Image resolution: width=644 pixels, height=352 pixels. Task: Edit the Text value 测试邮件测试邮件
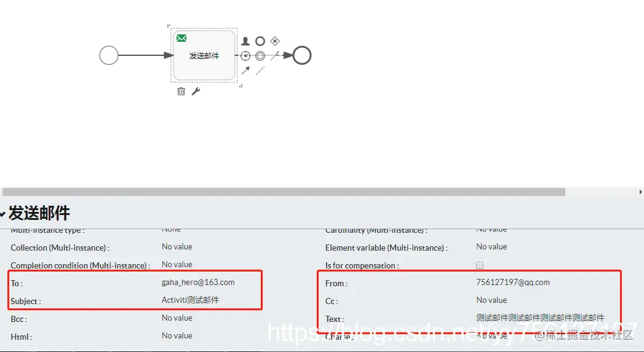540,318
